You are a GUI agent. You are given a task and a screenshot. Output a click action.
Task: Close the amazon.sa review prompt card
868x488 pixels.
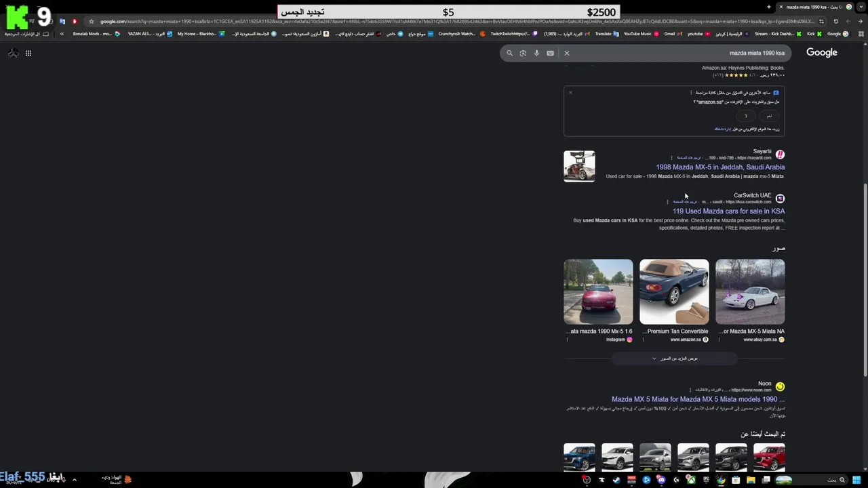point(570,92)
